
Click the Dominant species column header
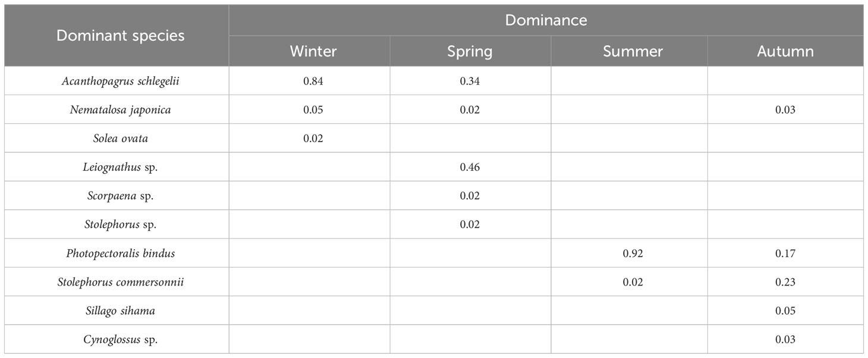pos(120,36)
